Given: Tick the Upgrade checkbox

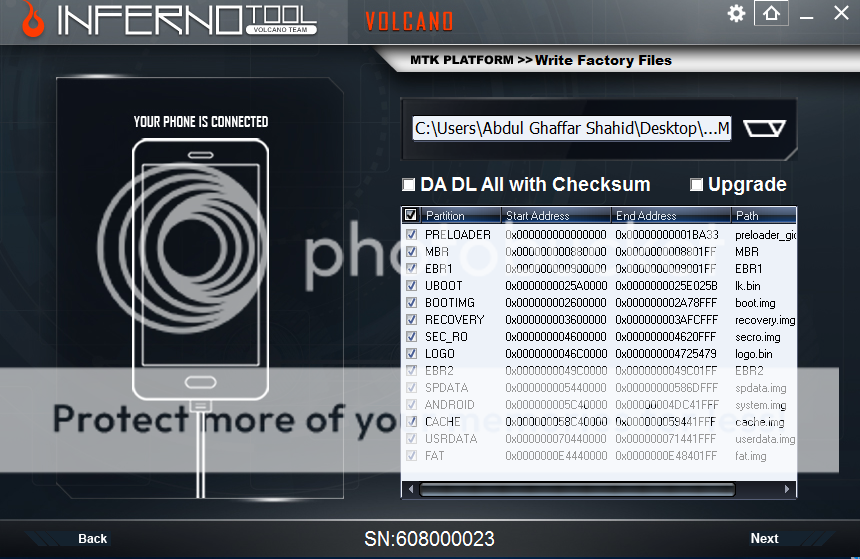Looking at the screenshot, I should pos(696,184).
